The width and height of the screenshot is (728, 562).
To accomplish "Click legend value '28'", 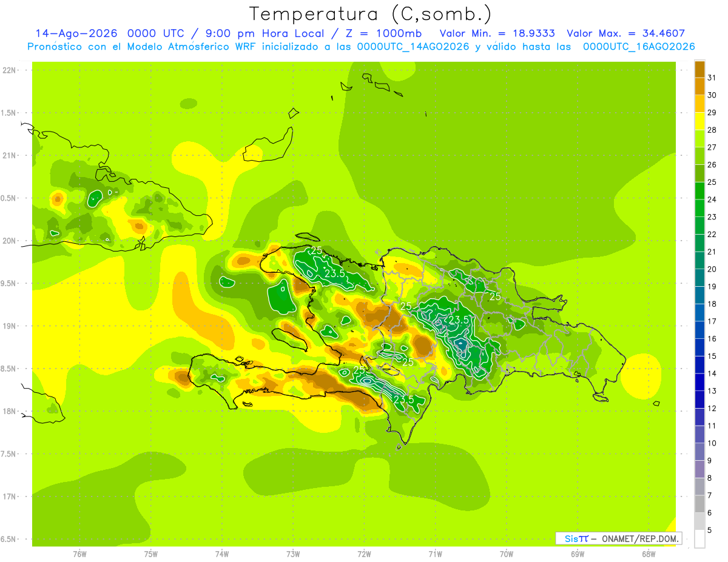I will pos(712,130).
